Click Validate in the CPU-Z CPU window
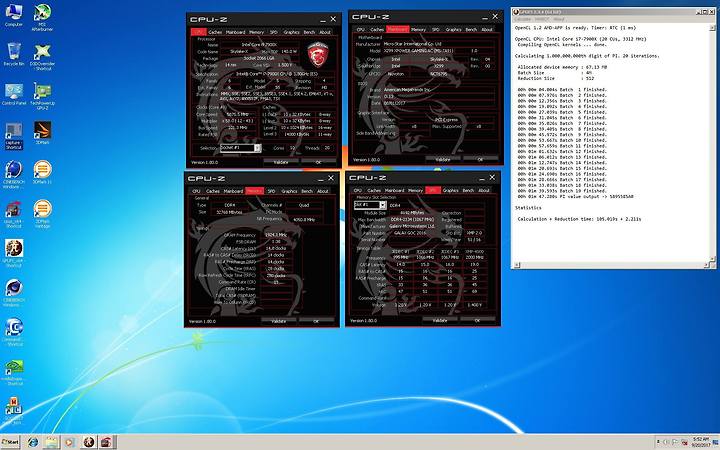Screen dimensions: 720x450 (x=281, y=162)
